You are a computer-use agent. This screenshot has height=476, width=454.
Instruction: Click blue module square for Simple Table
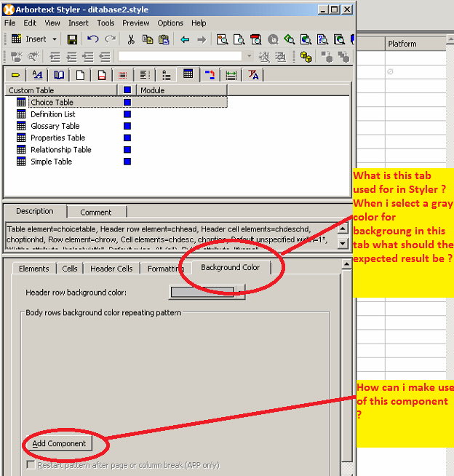click(x=127, y=162)
